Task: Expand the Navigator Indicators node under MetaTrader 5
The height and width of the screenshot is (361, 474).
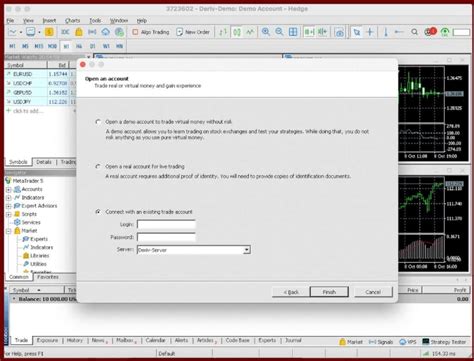Action: (x=9, y=198)
